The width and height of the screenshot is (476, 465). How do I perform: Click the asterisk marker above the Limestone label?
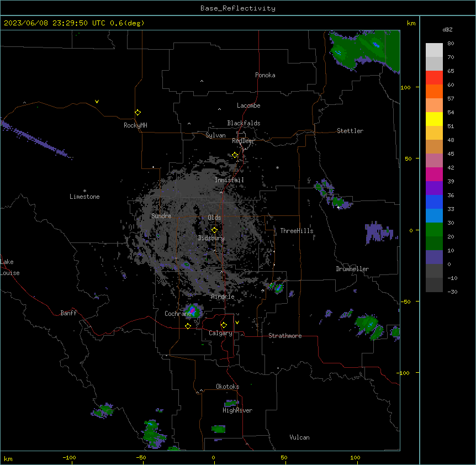coord(84,191)
